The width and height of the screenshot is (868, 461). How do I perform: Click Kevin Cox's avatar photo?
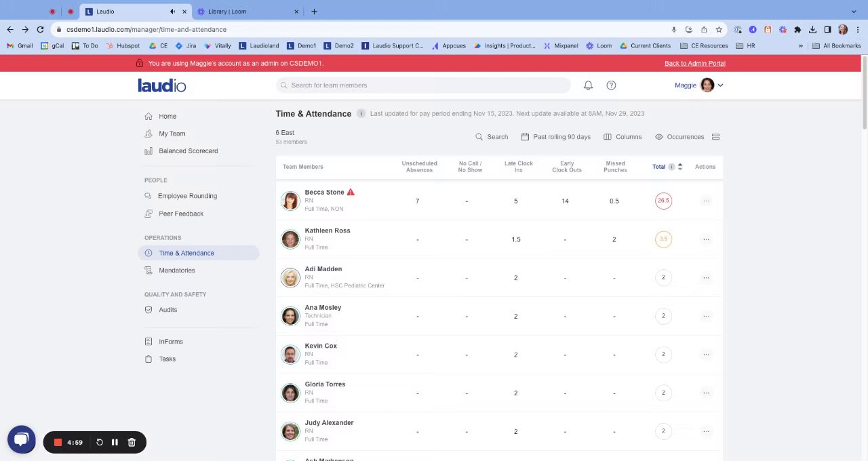tap(290, 355)
